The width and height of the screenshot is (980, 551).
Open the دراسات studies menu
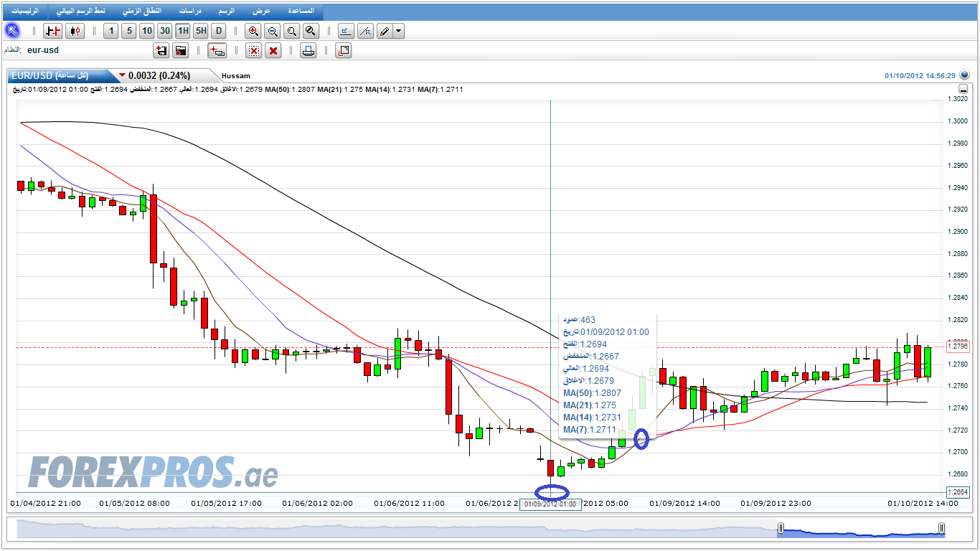190,12
